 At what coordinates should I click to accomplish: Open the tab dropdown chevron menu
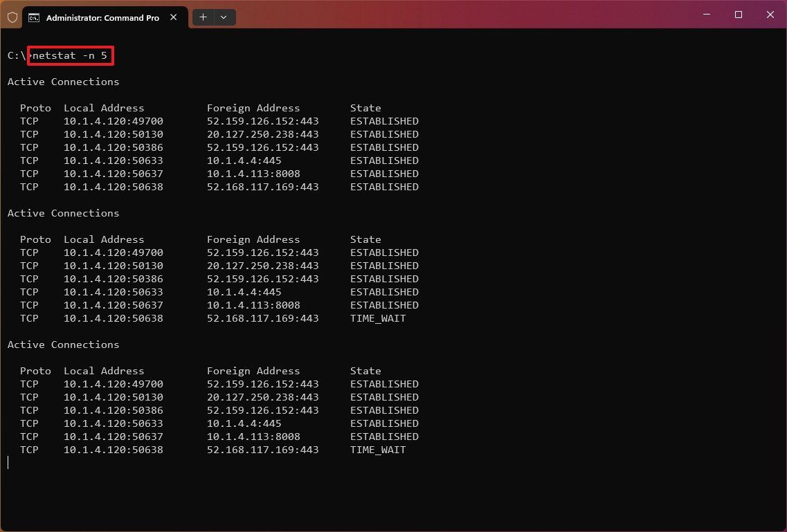223,17
